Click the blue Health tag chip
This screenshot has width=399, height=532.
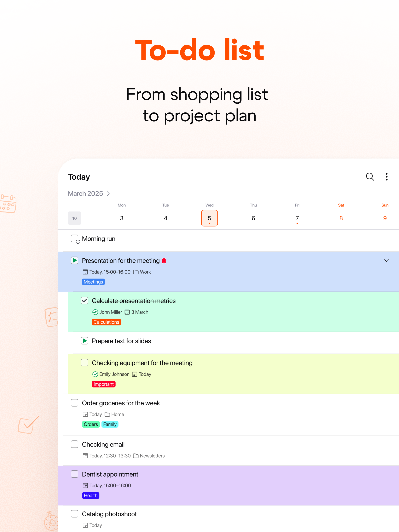[x=91, y=496]
